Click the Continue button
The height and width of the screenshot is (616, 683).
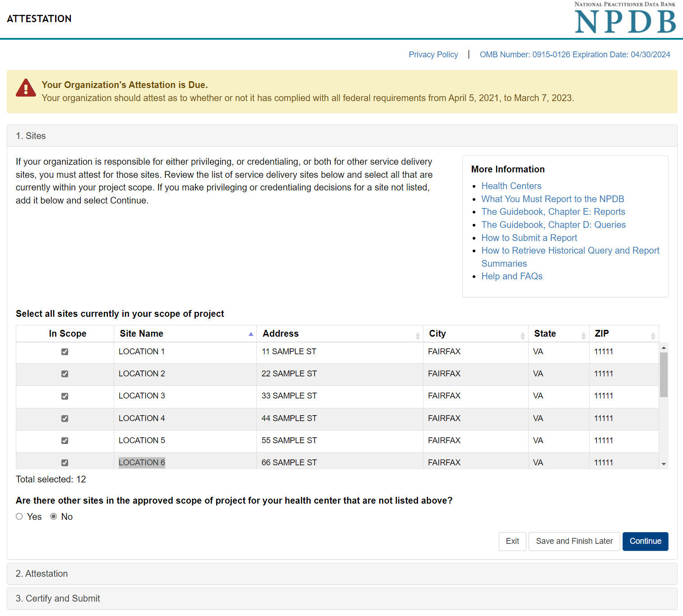[645, 542]
